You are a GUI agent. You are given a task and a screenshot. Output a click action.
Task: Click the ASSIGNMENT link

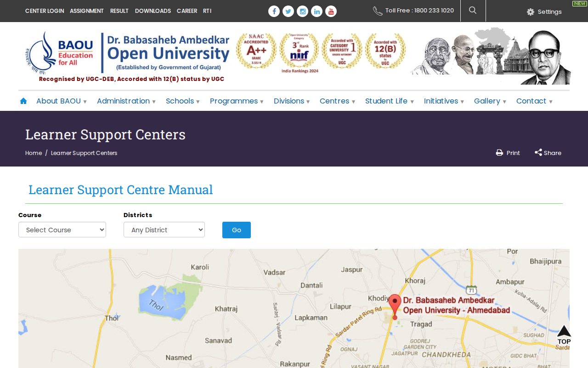point(87,11)
